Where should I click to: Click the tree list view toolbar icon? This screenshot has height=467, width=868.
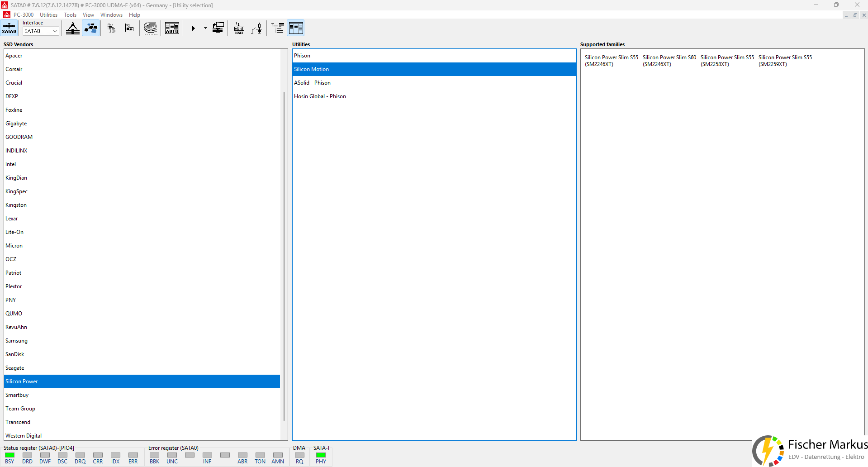(x=278, y=28)
